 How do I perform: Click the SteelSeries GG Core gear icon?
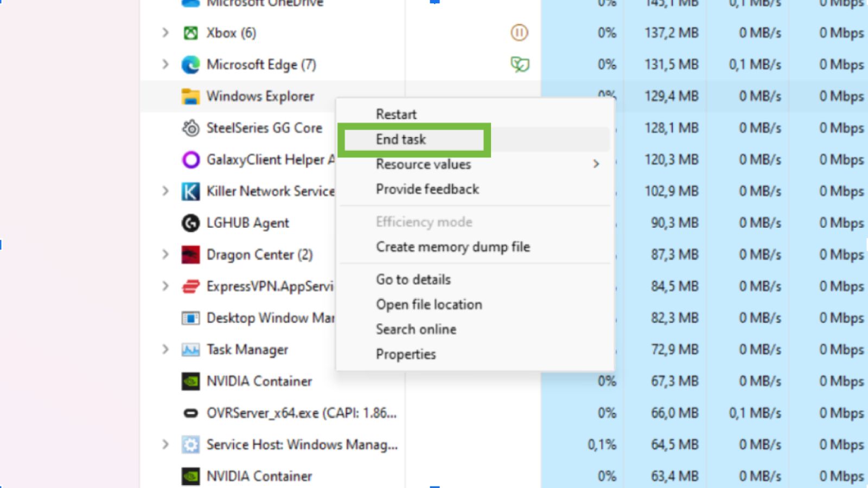[x=190, y=127]
